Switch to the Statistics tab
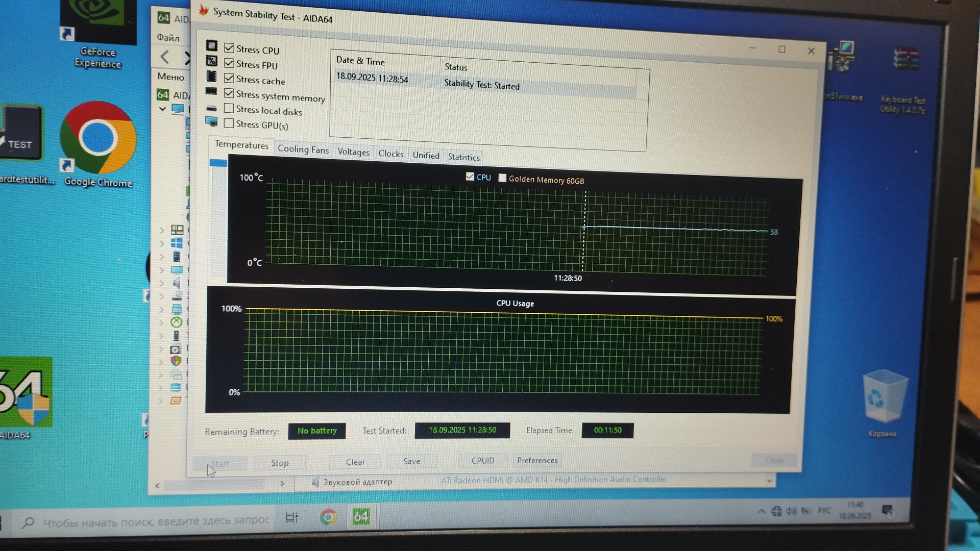Viewport: 980px width, 551px height. coord(463,157)
